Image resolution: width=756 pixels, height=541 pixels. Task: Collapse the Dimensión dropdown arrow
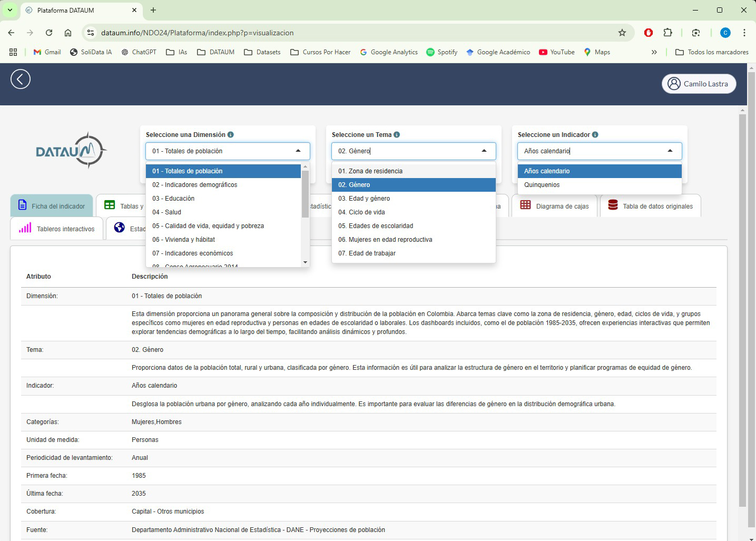(x=298, y=151)
